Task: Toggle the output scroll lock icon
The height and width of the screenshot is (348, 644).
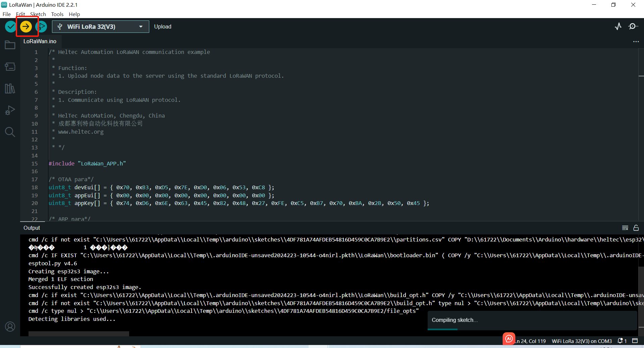Action: click(636, 228)
